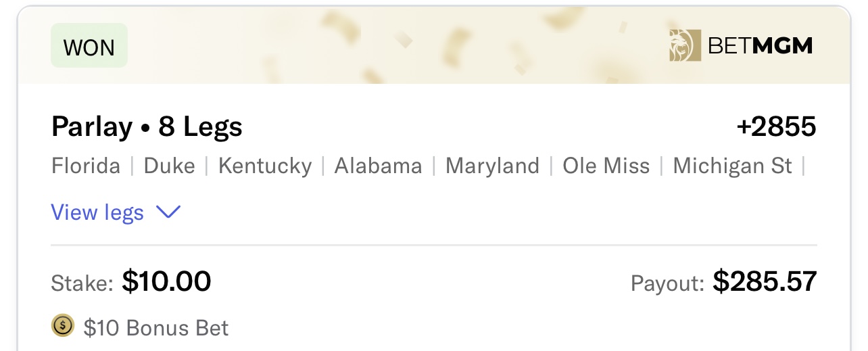The width and height of the screenshot is (868, 351).
Task: Click the gold bonus bet coin icon
Action: click(63, 327)
